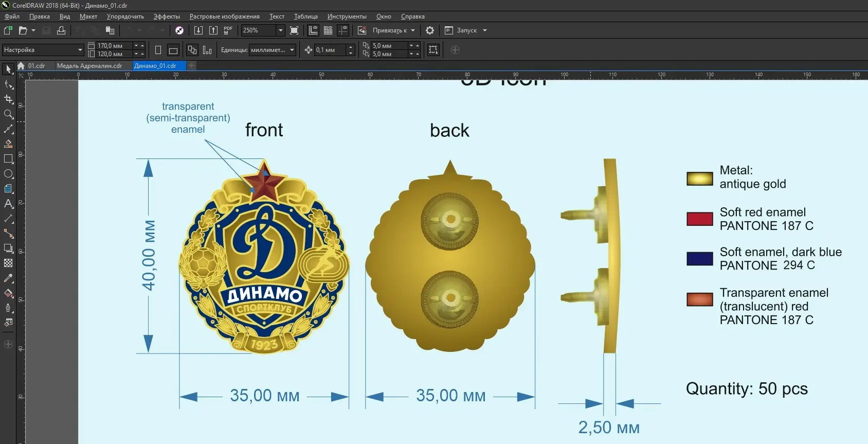Click the page width field 170,0 мм
868x444 pixels.
coord(114,46)
